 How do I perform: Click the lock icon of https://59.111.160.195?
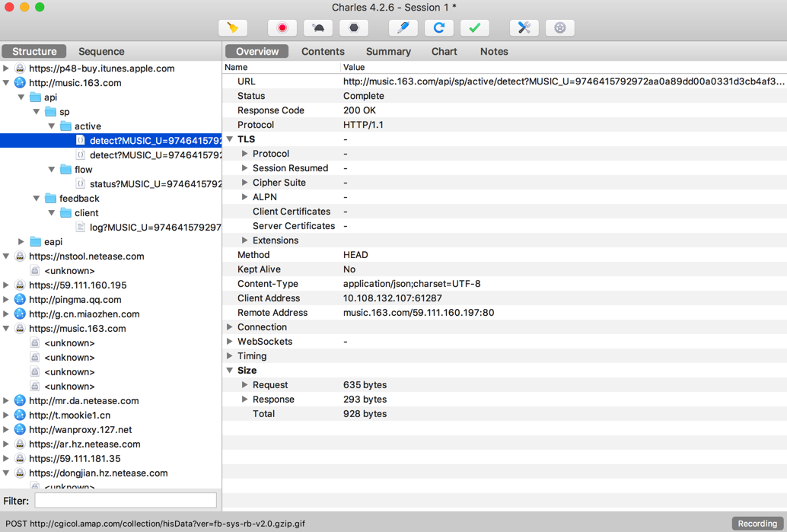pos(20,285)
